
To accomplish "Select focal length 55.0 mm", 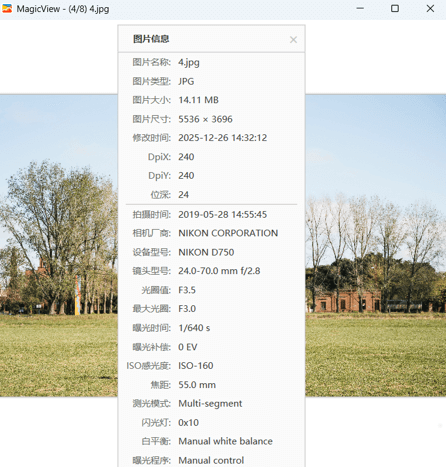I will click(197, 385).
